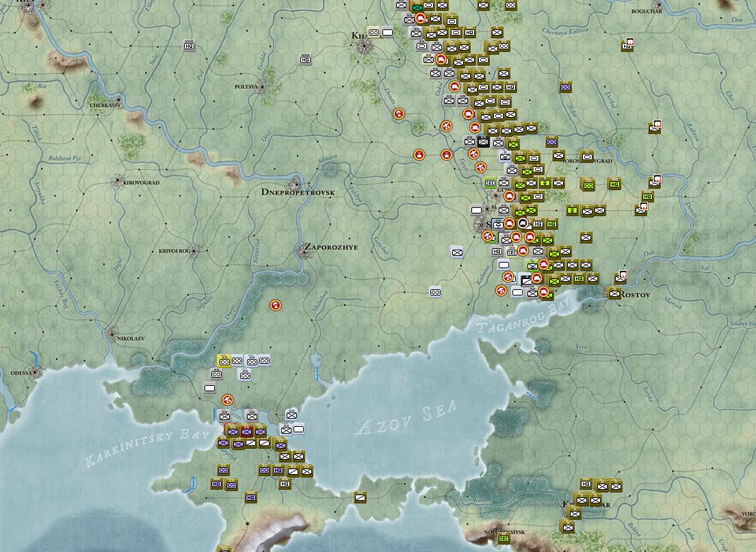Select the lone olive infantry counter east of Stalino HQs
This screenshot has width=756, height=552.
click(586, 237)
